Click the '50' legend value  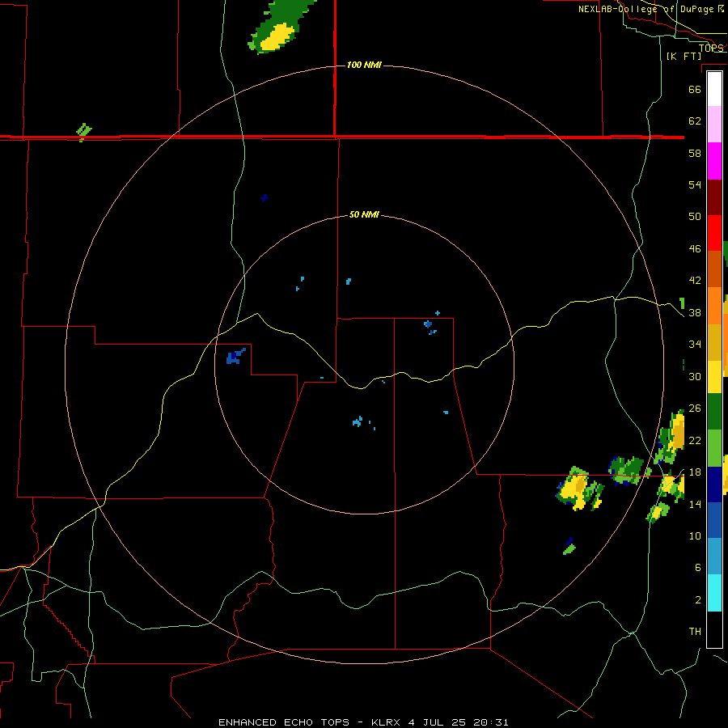(x=695, y=216)
